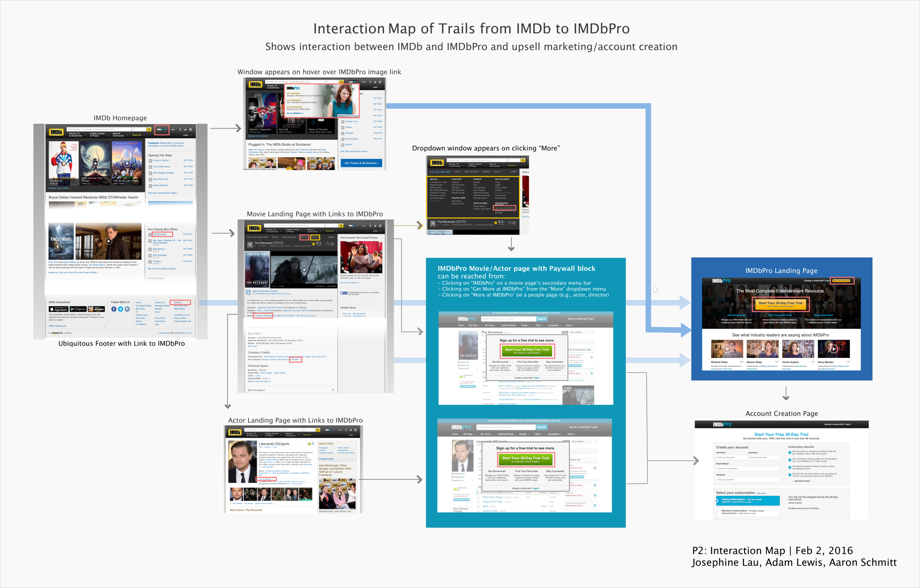Open the People menu on the DiCaprio IMDbPro page

tap(524, 434)
